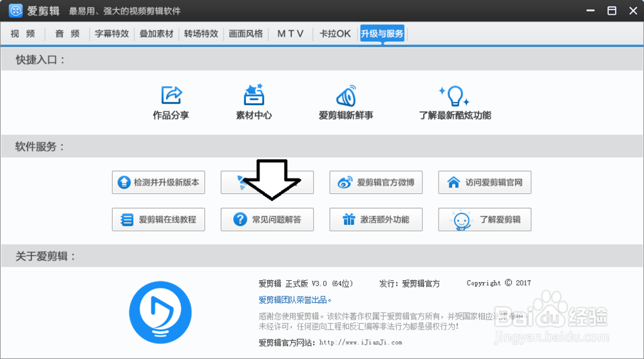Image resolution: width=644 pixels, height=359 pixels.
Task: Click the 激活额外功能 button
Action: click(x=376, y=220)
